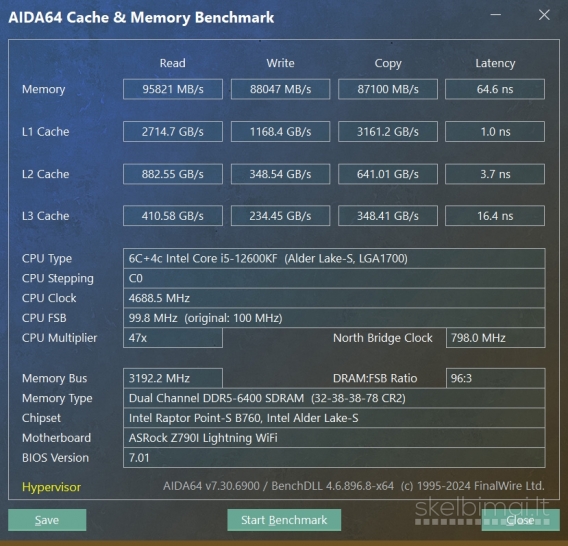Select the CPU Clock 4688.5 MHz field
Image resolution: width=568 pixels, height=546 pixels.
pos(334,298)
